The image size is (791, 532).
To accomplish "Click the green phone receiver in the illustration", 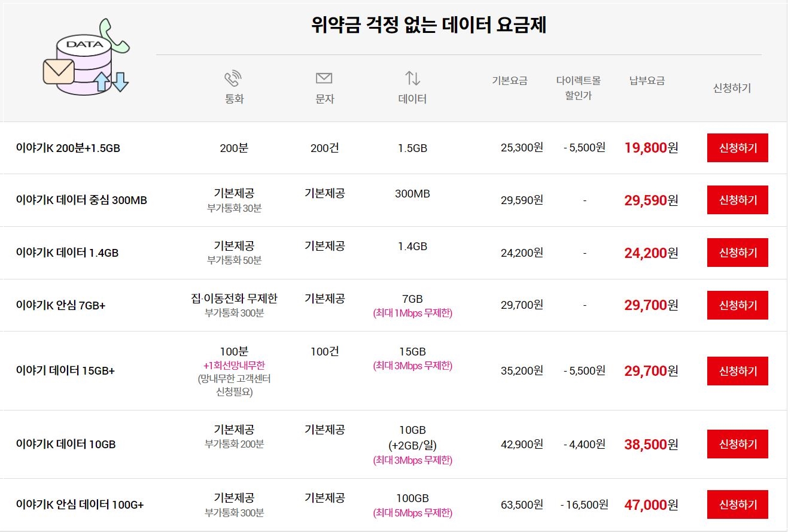I will tap(114, 36).
